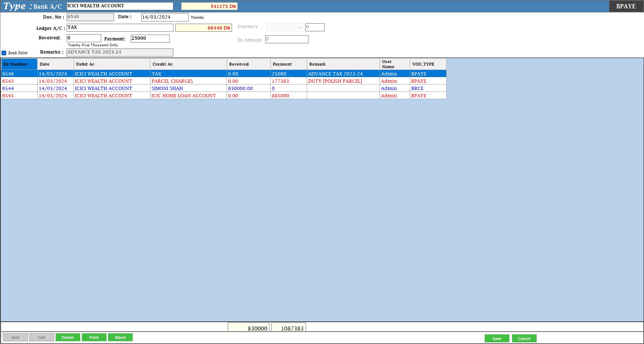Focus the Received amount field

point(84,38)
